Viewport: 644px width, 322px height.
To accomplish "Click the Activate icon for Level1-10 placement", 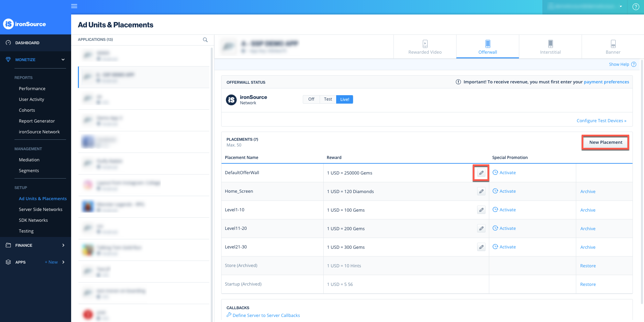I will click(495, 210).
